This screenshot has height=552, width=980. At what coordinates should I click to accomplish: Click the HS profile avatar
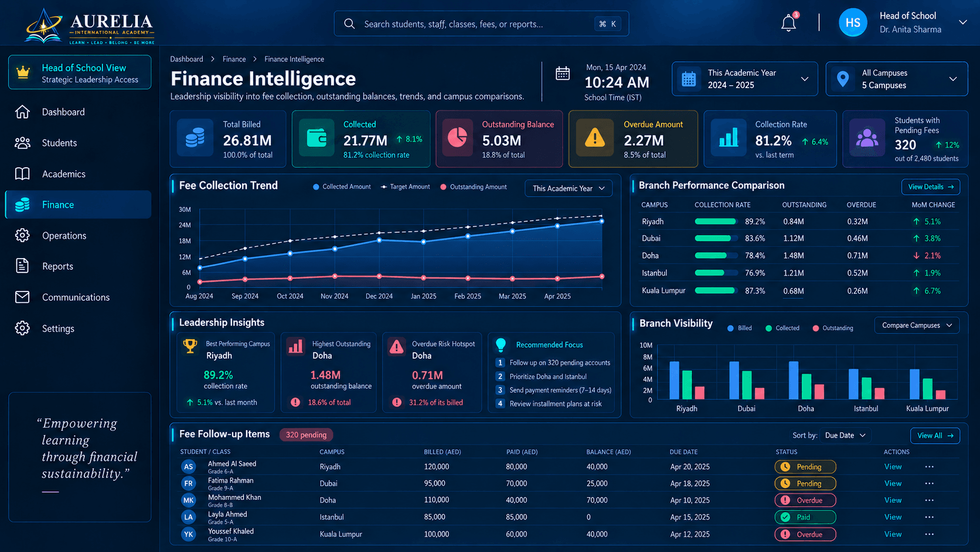click(x=853, y=23)
